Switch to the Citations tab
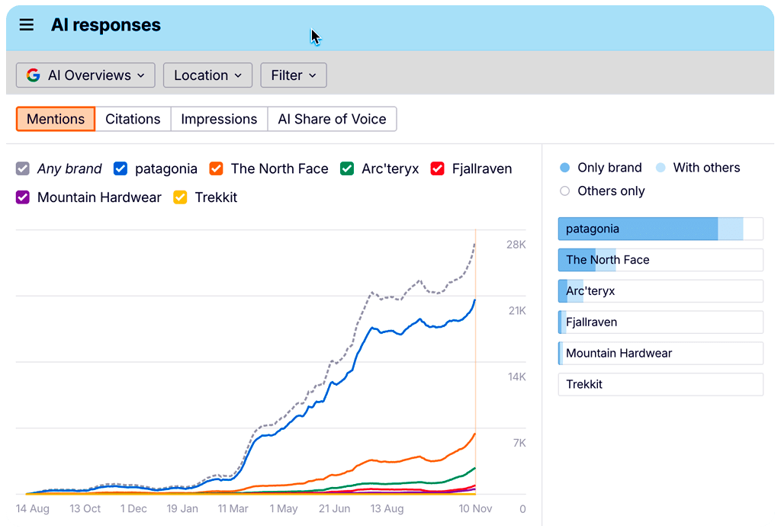Image resolution: width=781 pixels, height=532 pixels. [133, 119]
